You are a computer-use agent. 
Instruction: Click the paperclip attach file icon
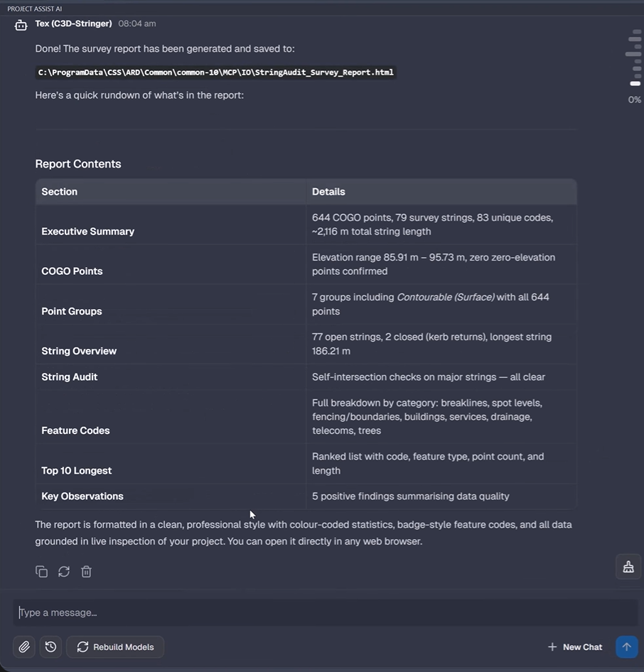click(x=24, y=646)
